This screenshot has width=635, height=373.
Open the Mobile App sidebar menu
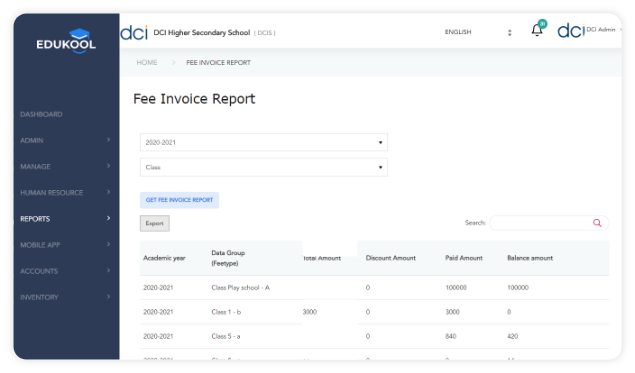click(40, 245)
